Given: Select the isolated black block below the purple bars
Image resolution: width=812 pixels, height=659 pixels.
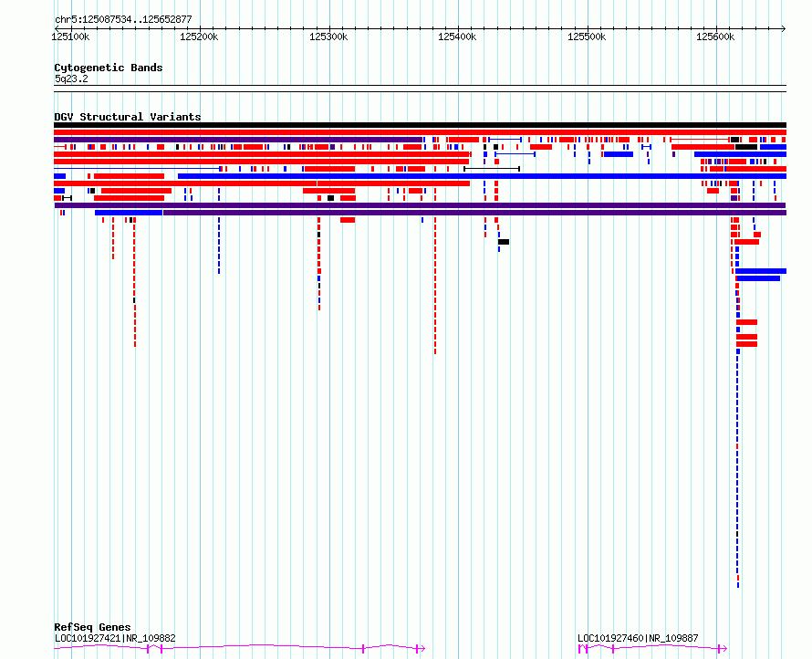Looking at the screenshot, I should [x=504, y=242].
